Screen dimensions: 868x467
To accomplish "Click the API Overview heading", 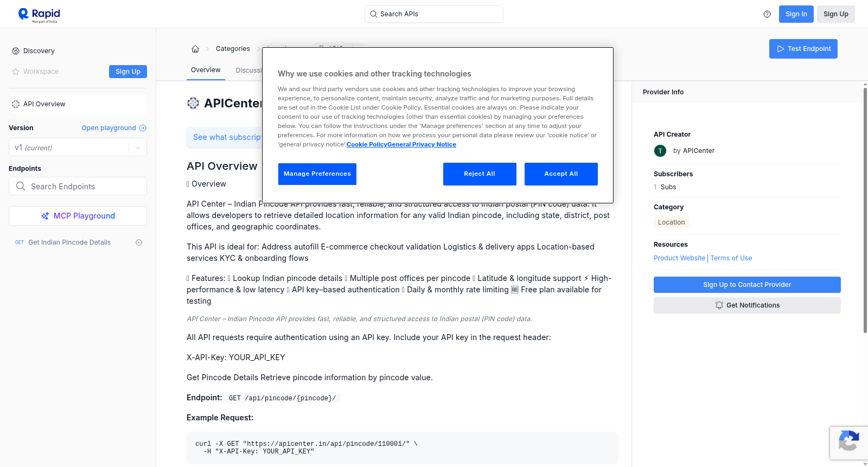I will 222,166.
